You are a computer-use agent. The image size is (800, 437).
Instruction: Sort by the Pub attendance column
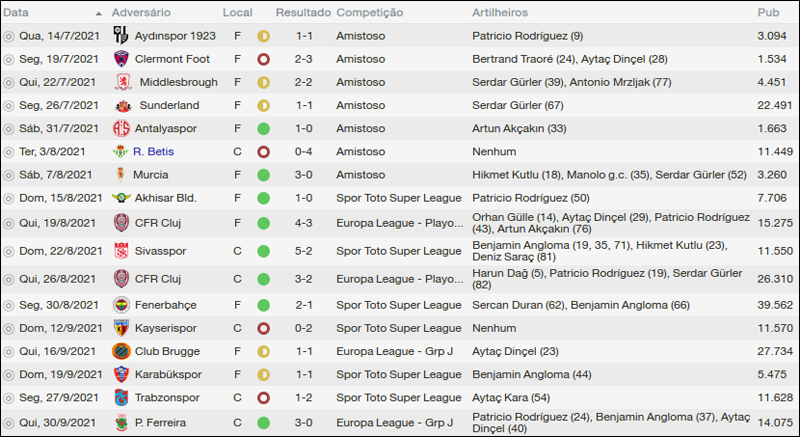(x=768, y=12)
